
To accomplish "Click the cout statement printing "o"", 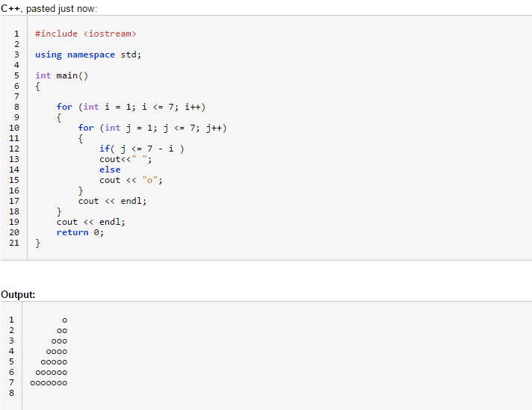I will (132, 180).
